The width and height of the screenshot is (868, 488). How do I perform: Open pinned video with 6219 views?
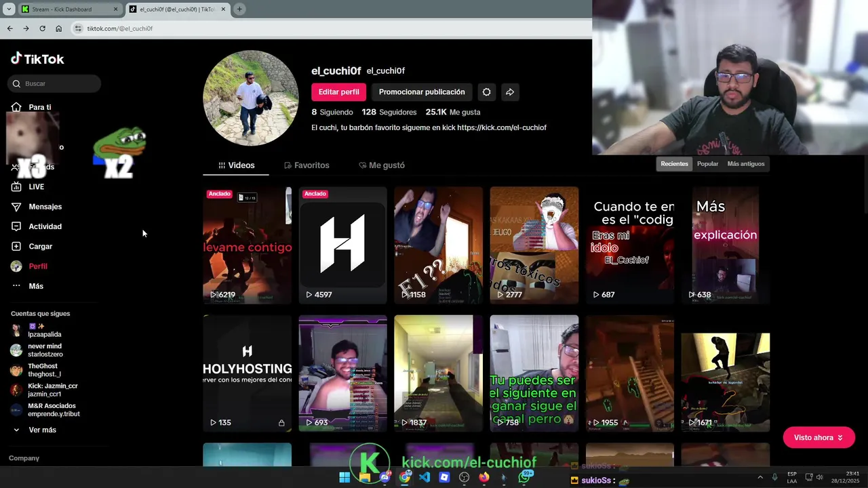click(247, 245)
